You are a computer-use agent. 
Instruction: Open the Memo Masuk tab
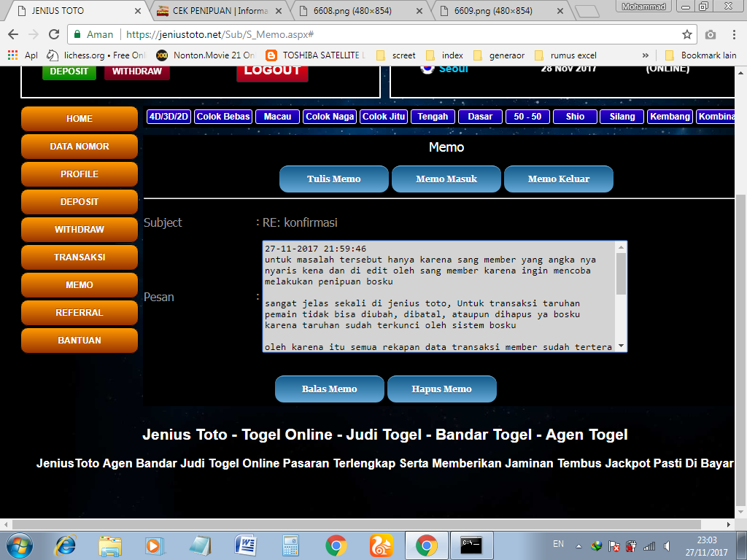446,179
